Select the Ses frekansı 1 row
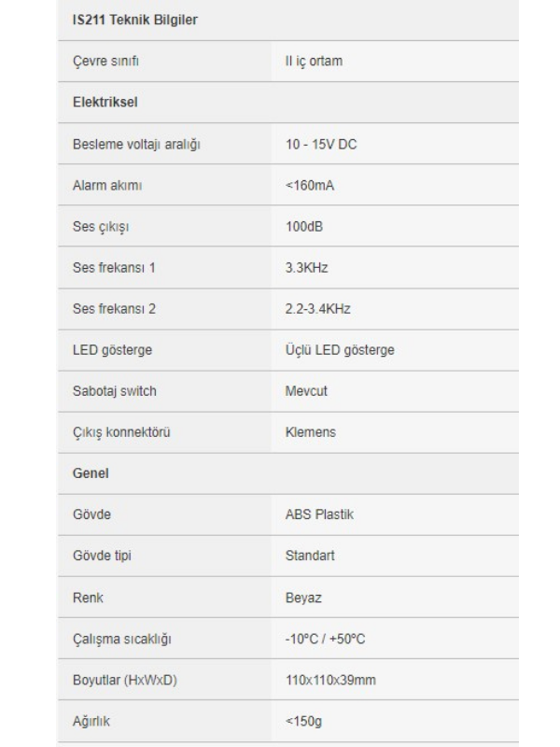Viewport: 560px width, 747px height. (288, 268)
